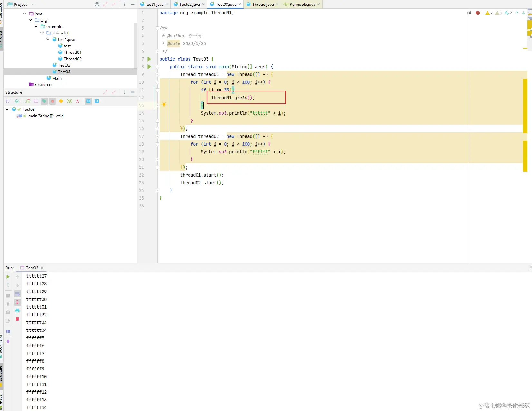Toggle show anonymous classes in Structure
Image resolution: width=532 pixels, height=411 pixels.
click(x=69, y=101)
